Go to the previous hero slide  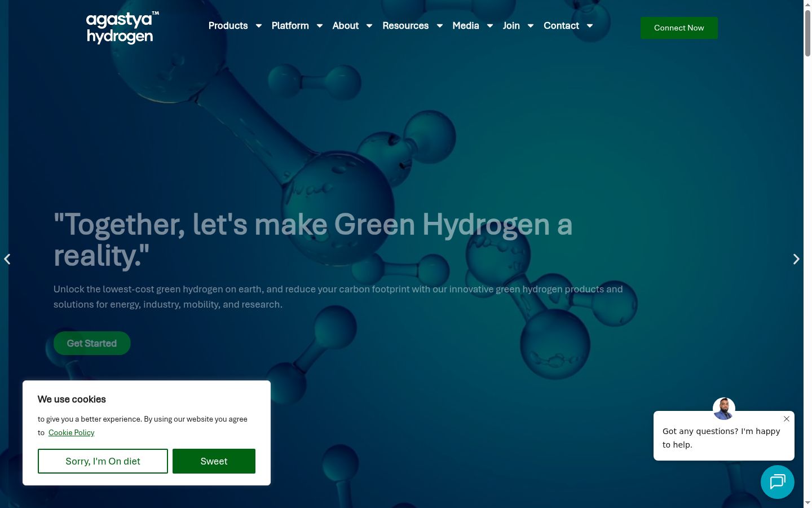point(7,259)
